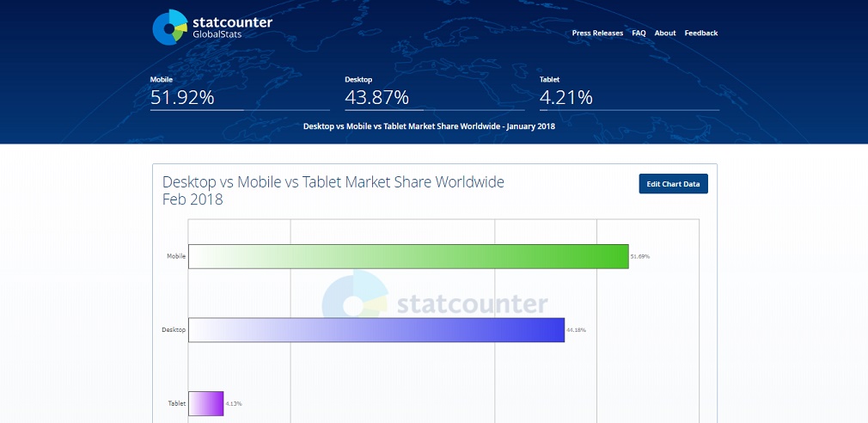This screenshot has width=868, height=423.
Task: Click the Tablet share progress bar in header
Action: point(629,110)
